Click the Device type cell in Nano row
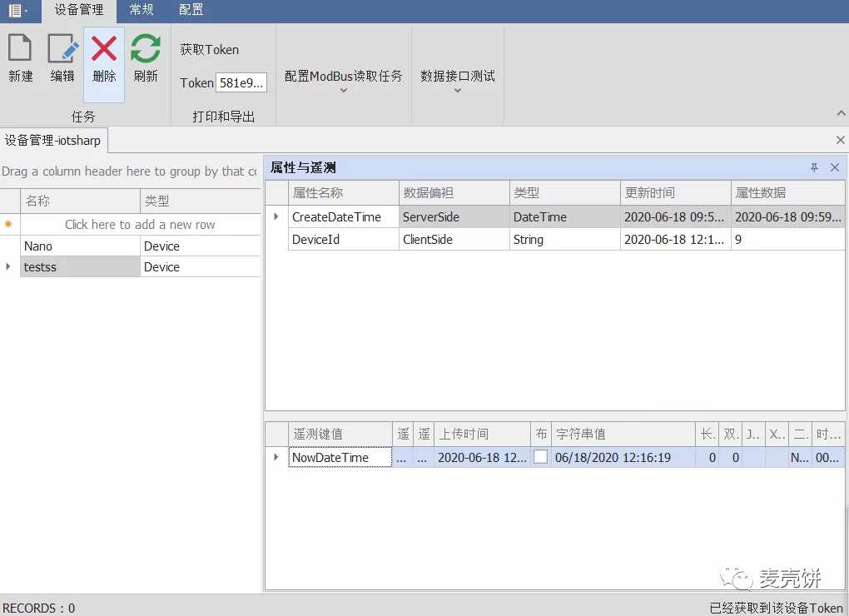 point(201,246)
